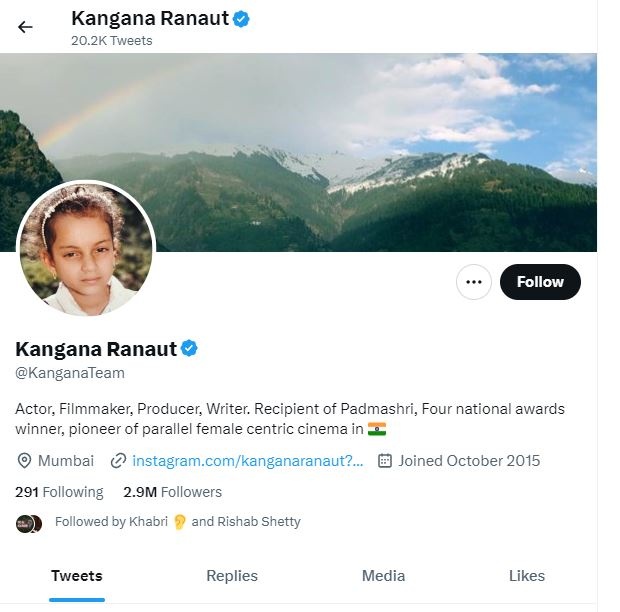The image size is (620, 612).
Task: Switch to the Replies tab
Action: pyautogui.click(x=232, y=576)
